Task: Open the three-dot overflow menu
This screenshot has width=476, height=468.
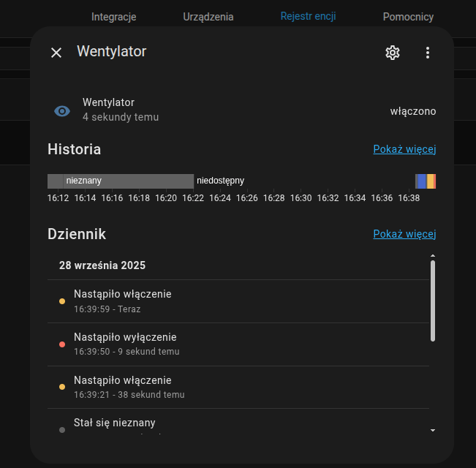Action: [428, 53]
